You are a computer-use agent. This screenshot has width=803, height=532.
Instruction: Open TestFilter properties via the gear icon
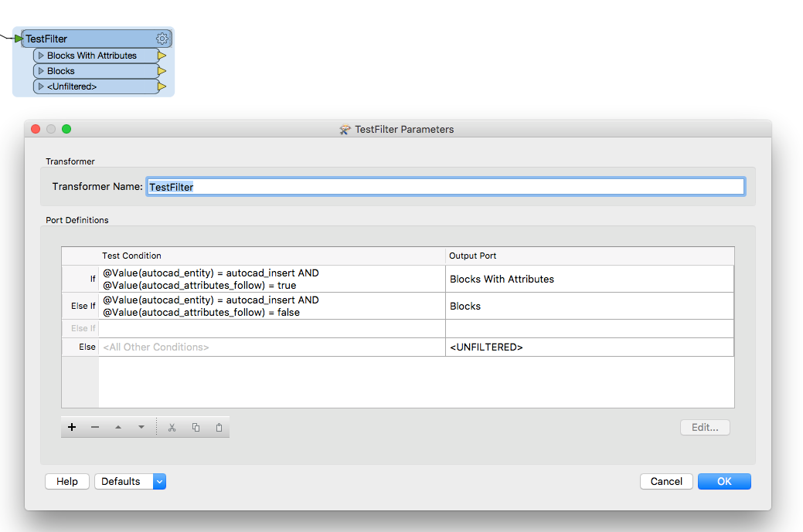pyautogui.click(x=162, y=38)
